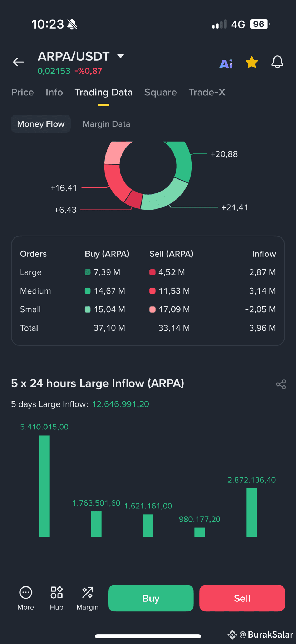296x644 pixels.
Task: Tap the 2.872.136,40 inflow bar
Action: [252, 512]
